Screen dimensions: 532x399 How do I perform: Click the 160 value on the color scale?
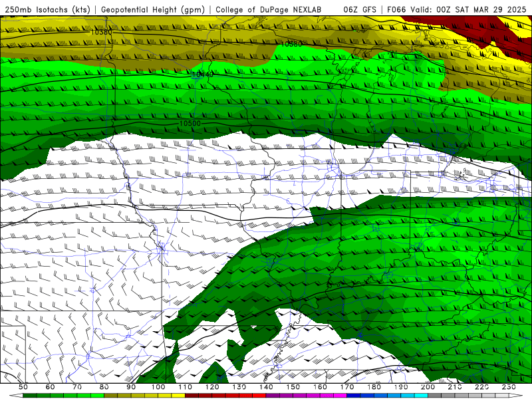pyautogui.click(x=320, y=387)
